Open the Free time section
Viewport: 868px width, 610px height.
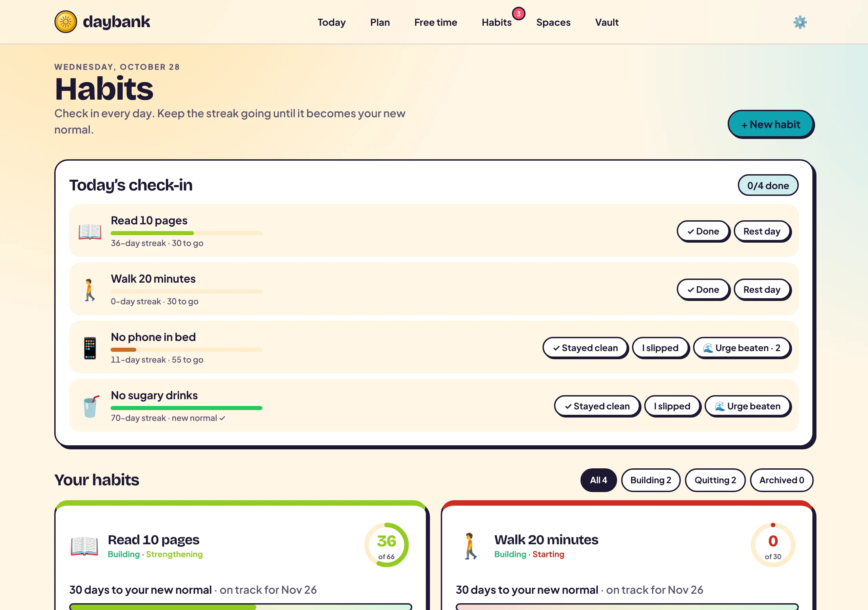(435, 22)
